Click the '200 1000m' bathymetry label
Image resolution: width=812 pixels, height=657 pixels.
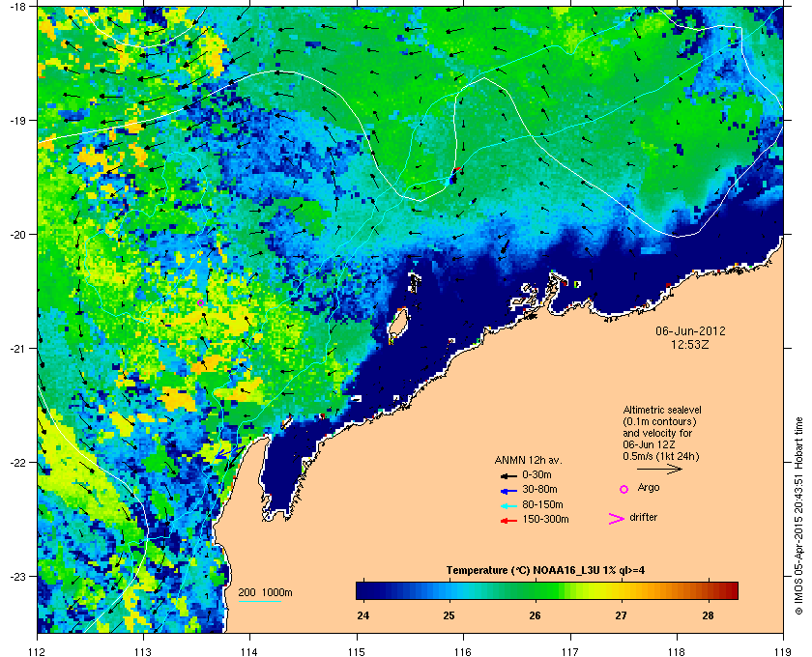265,592
